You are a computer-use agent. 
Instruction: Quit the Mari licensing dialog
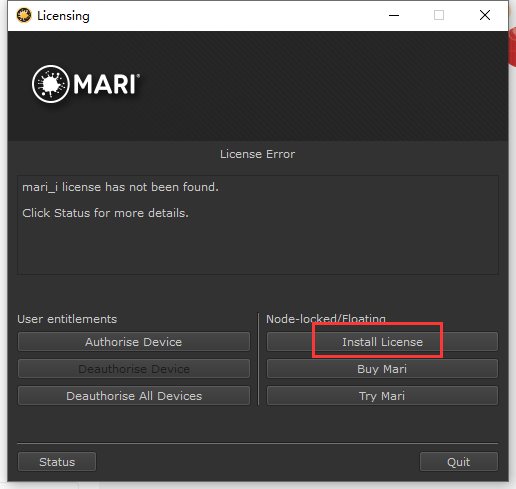[459, 462]
